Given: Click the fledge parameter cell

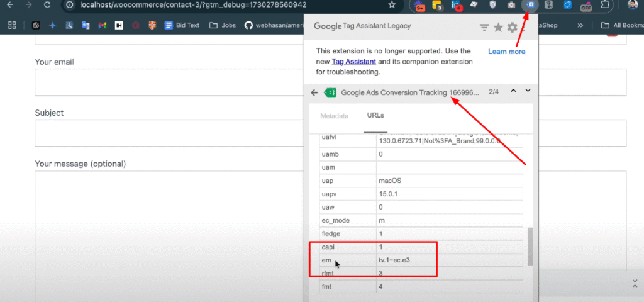Looking at the screenshot, I should tap(348, 234).
